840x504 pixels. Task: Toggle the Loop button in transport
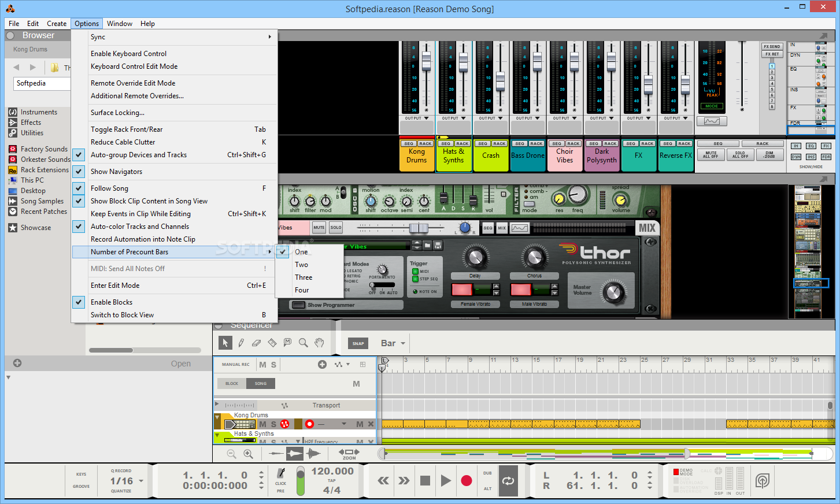click(508, 480)
